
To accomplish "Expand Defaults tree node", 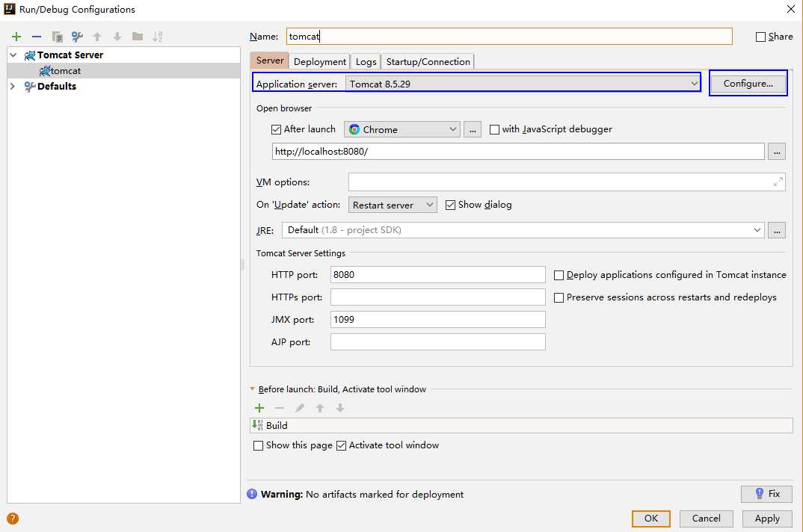I will pyautogui.click(x=13, y=86).
